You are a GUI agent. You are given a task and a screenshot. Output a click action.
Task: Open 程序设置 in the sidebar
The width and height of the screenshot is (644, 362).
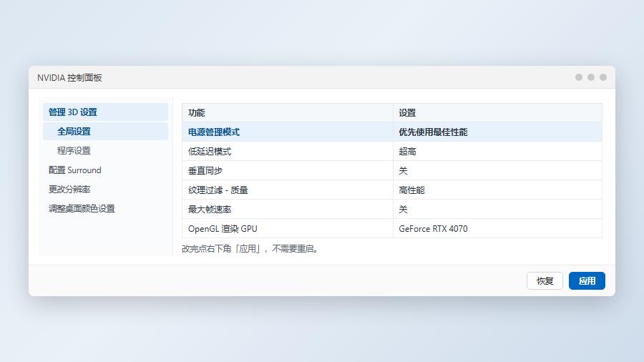coord(106,151)
